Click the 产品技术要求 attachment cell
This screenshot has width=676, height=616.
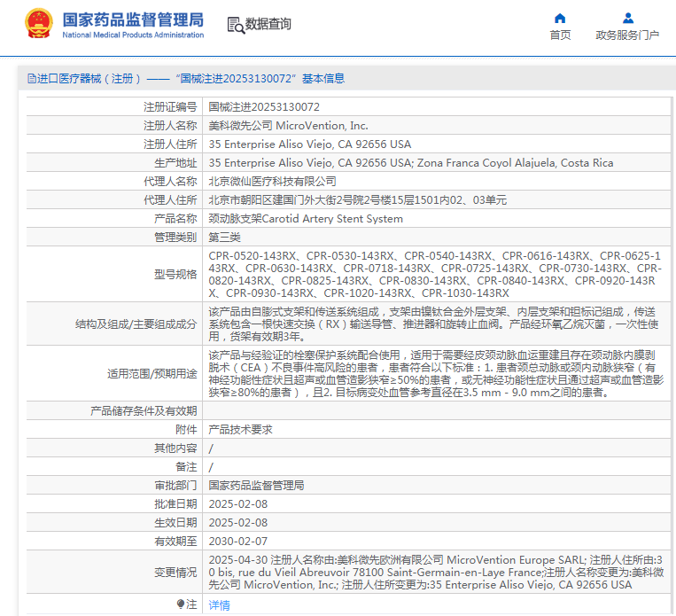[240, 429]
